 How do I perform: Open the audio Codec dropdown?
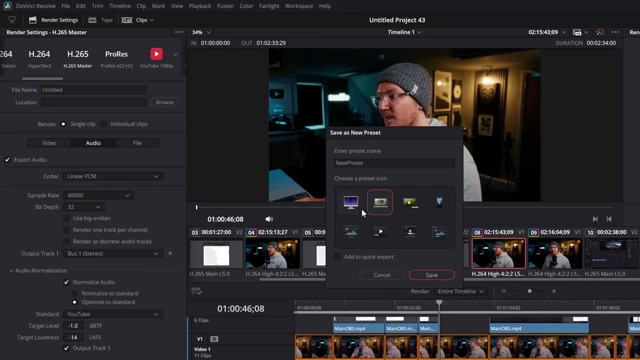(x=113, y=176)
